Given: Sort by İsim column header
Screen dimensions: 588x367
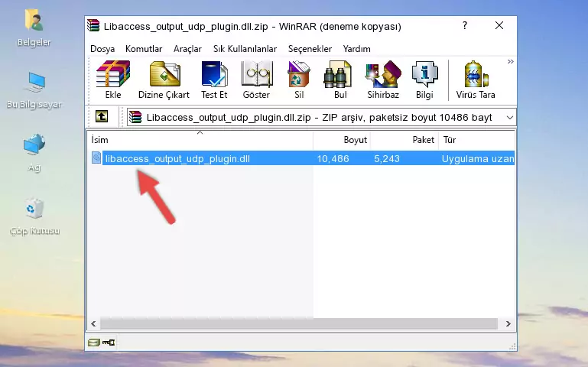Looking at the screenshot, I should click(x=200, y=139).
